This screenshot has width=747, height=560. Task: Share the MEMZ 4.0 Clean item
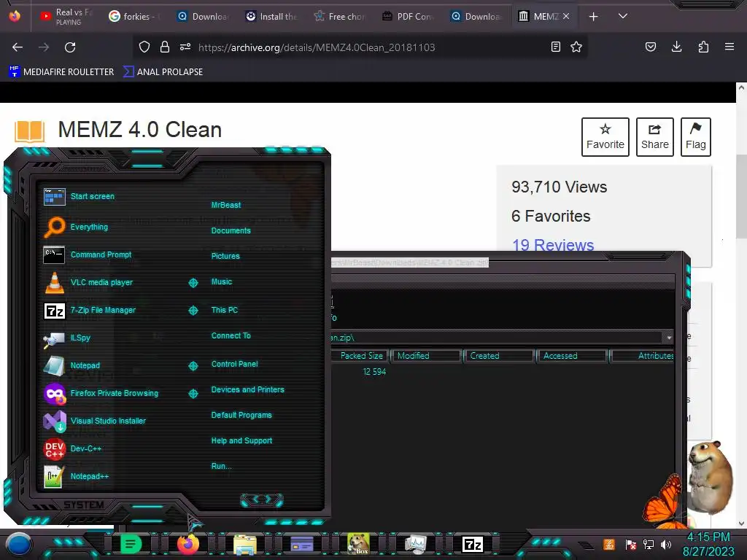[x=654, y=136]
